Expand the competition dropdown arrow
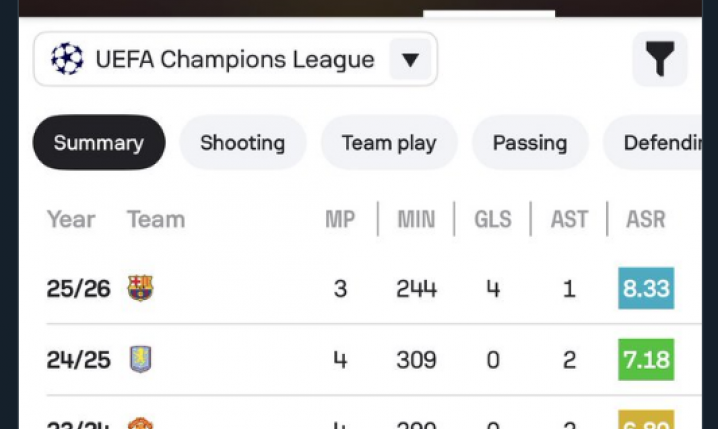This screenshot has height=429, width=718. pos(409,60)
